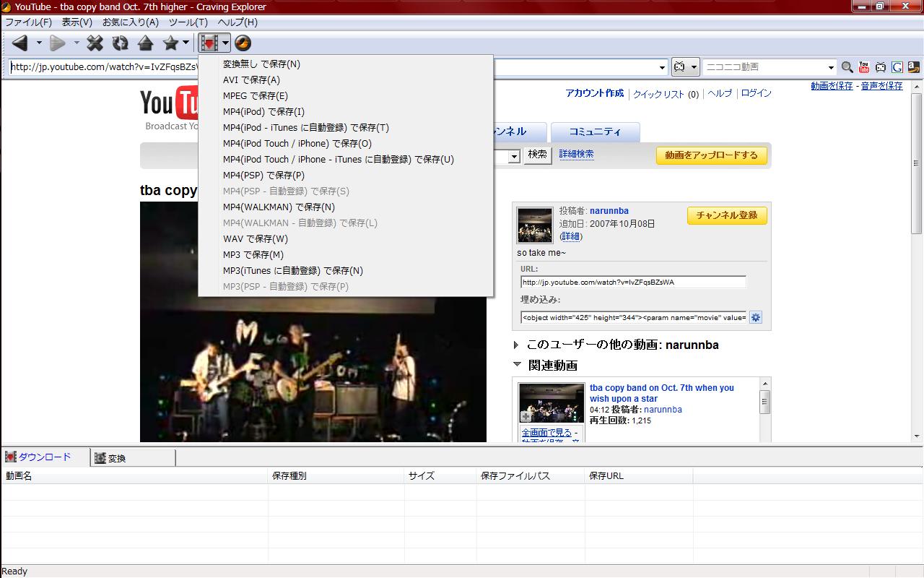The image size is (924, 578).
Task: Expand the forward history dropdown arrow
Action: (77, 43)
